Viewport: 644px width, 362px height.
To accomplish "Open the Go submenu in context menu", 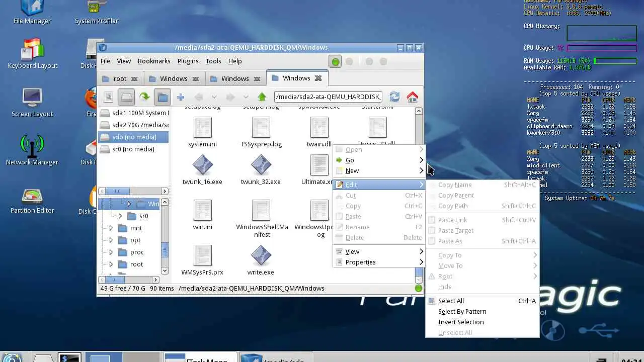I will (379, 160).
